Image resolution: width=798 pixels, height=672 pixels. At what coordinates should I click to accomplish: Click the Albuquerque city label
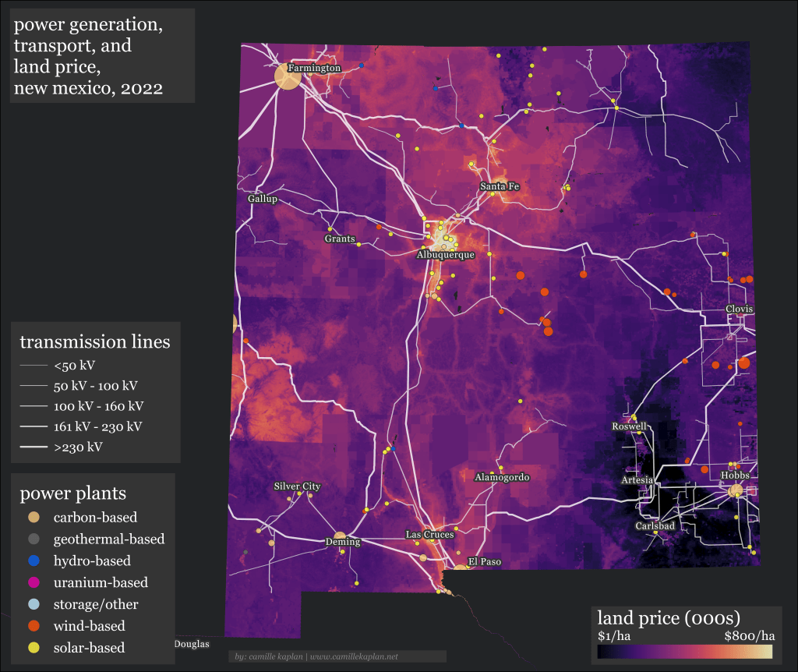(x=446, y=255)
